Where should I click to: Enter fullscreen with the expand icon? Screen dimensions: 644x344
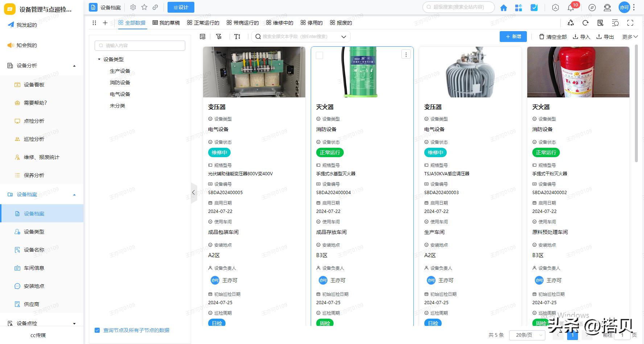(x=630, y=22)
